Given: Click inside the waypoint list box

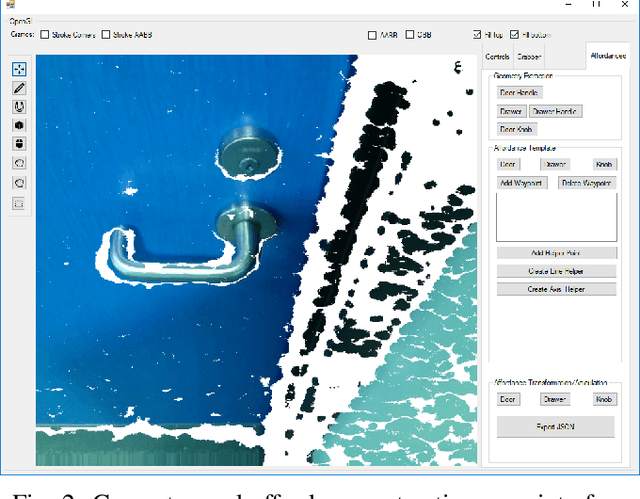Looking at the screenshot, I should pyautogui.click(x=556, y=218).
